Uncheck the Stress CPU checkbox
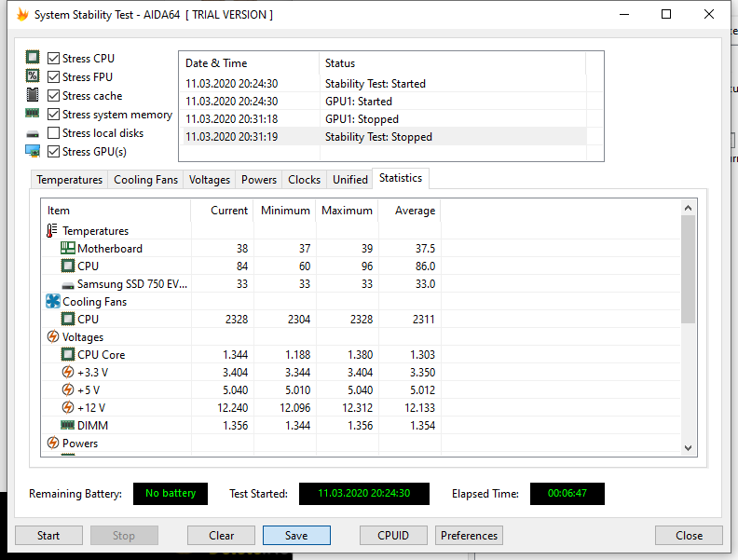 (54, 59)
